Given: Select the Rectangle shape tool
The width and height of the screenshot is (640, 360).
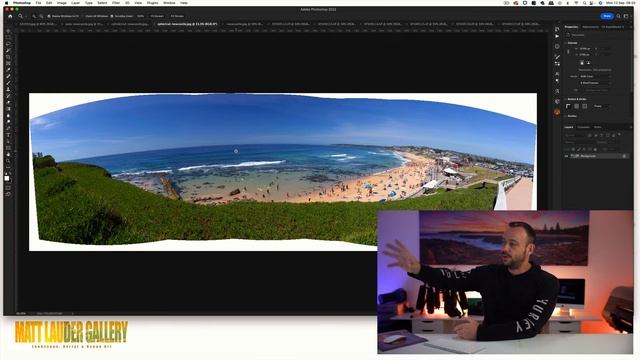Looking at the screenshot, I should [8, 148].
